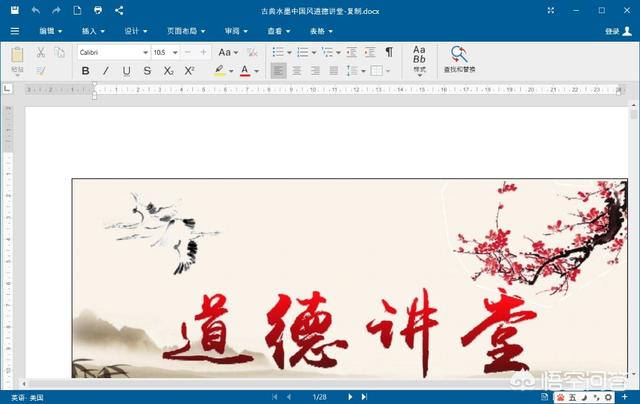Open multilevel list dropdown

tap(338, 52)
